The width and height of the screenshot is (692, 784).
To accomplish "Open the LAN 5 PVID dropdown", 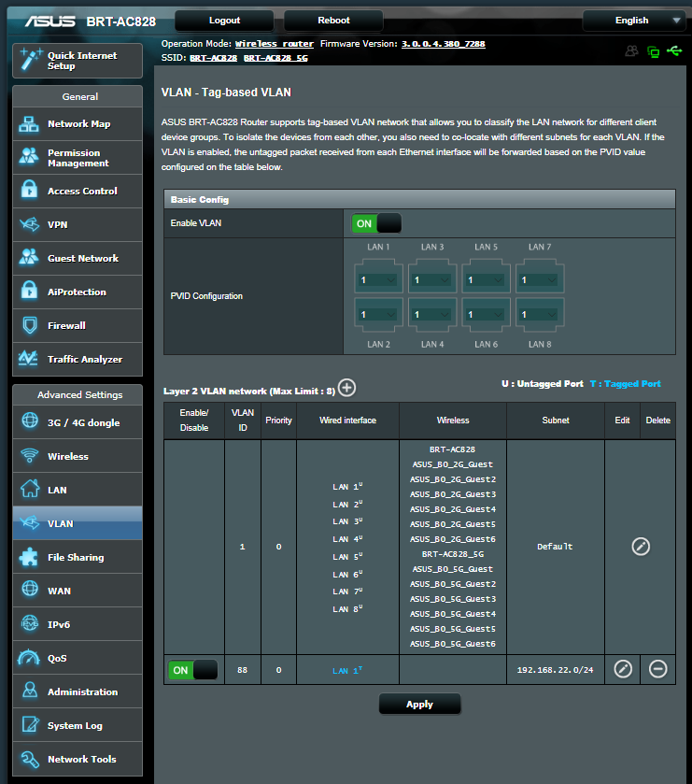I will 485,279.
